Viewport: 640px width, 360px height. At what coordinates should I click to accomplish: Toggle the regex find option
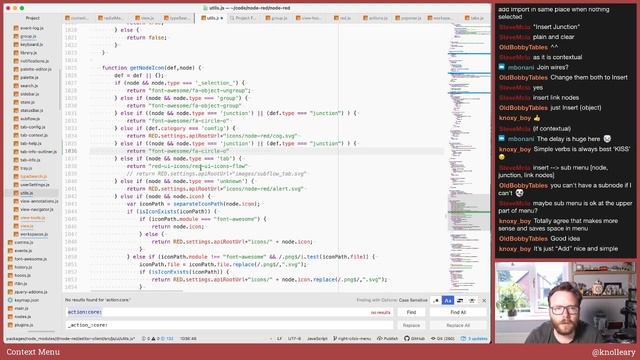tap(436, 300)
